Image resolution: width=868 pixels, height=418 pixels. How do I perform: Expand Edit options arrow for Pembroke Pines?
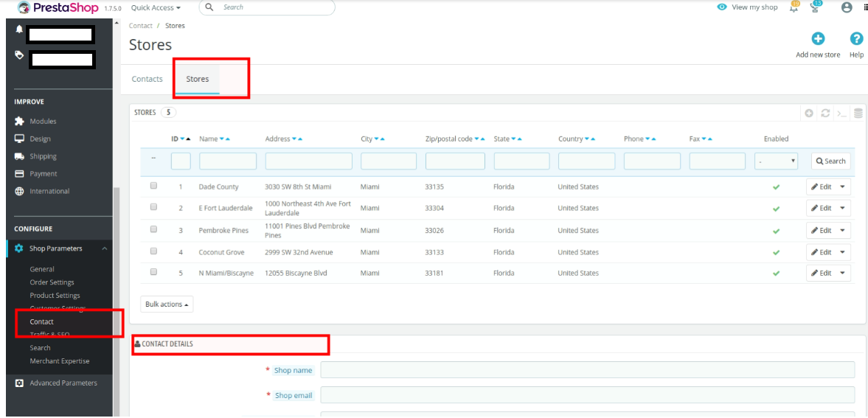point(842,230)
